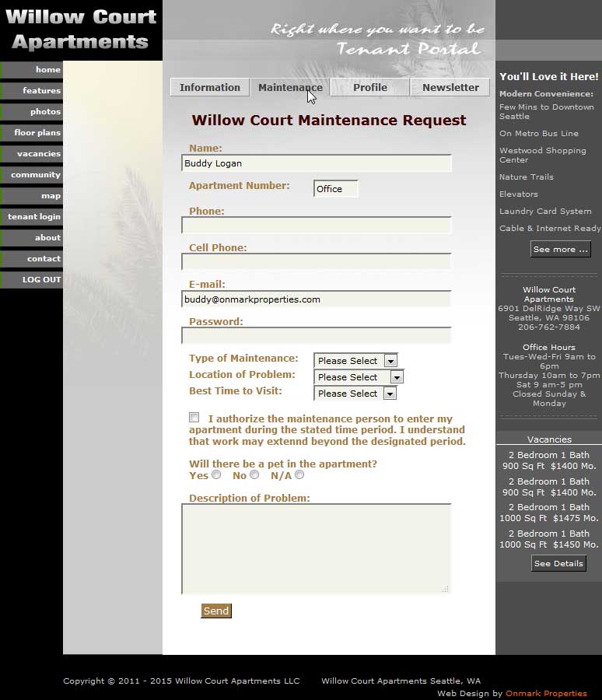Click the Password input field
This screenshot has height=700, width=602.
[x=317, y=336]
